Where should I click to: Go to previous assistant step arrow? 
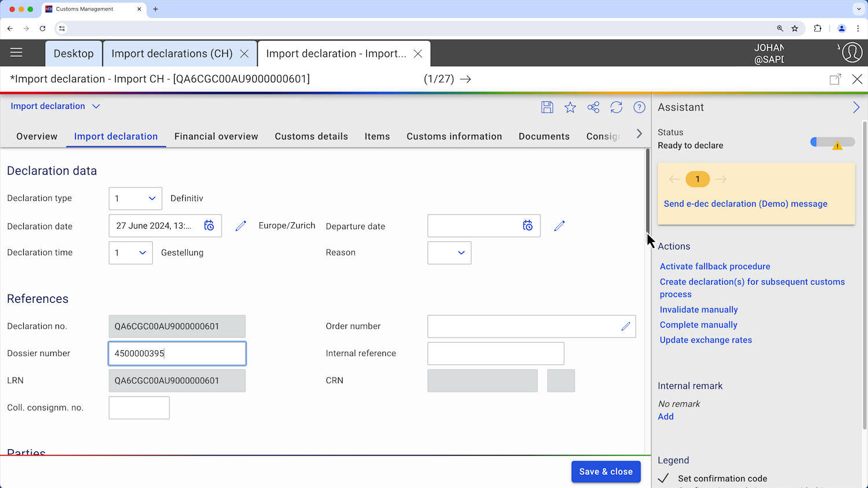click(x=674, y=179)
